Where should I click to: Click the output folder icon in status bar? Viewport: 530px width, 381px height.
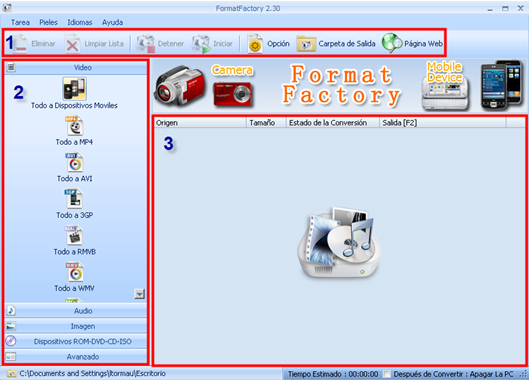pos(11,374)
